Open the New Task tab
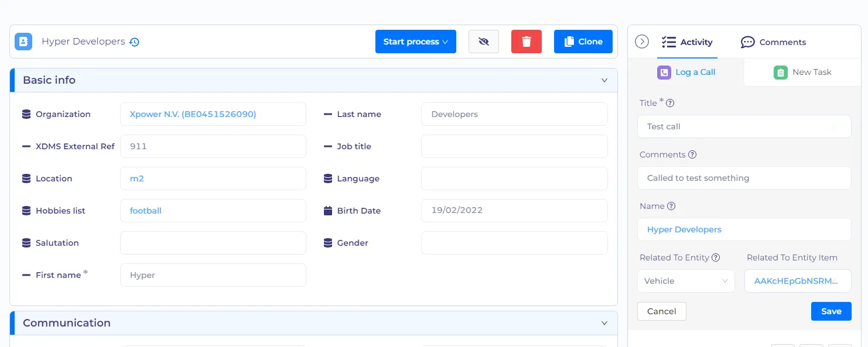Image resolution: width=868 pixels, height=347 pixels. coord(802,72)
